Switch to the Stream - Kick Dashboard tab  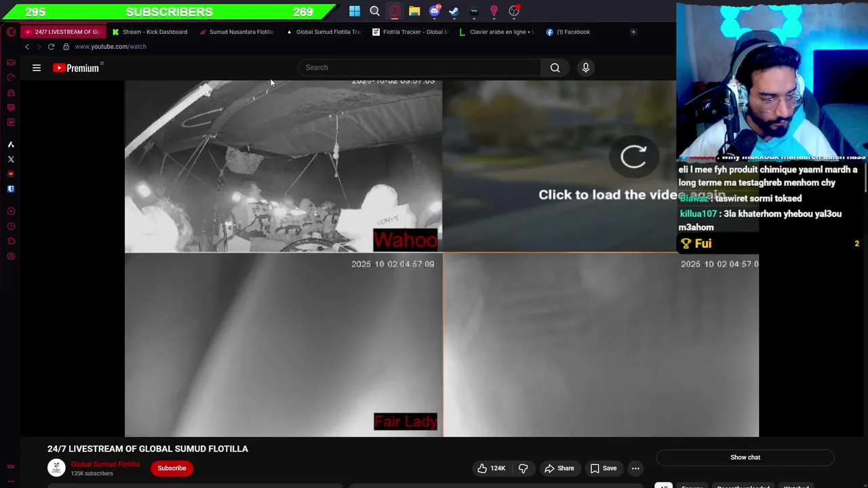pos(150,32)
